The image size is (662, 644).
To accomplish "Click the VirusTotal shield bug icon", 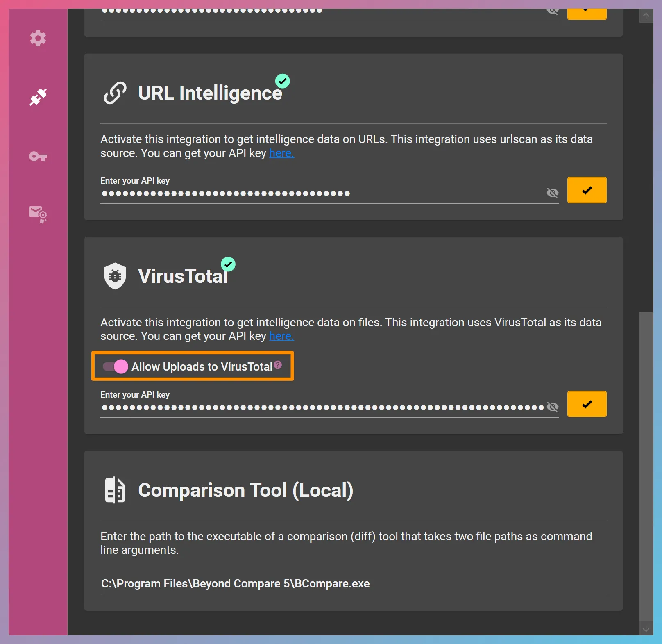I will pos(115,276).
